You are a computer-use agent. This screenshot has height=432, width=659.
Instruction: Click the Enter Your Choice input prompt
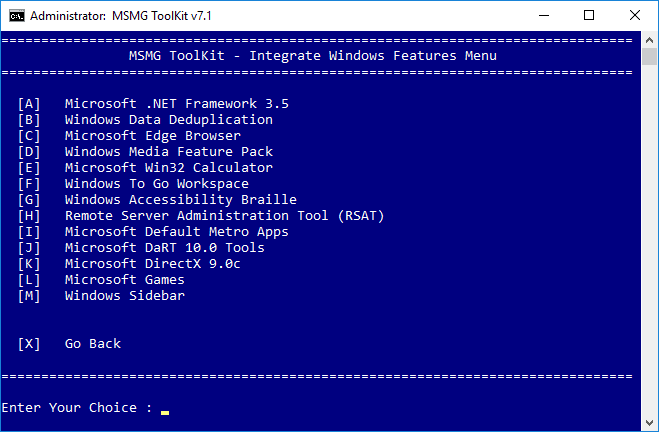164,409
